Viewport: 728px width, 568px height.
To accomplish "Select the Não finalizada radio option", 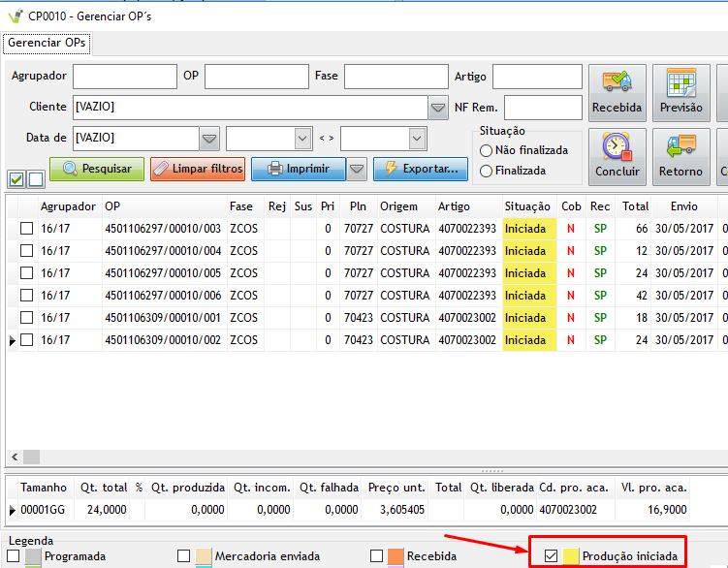I will pos(487,150).
